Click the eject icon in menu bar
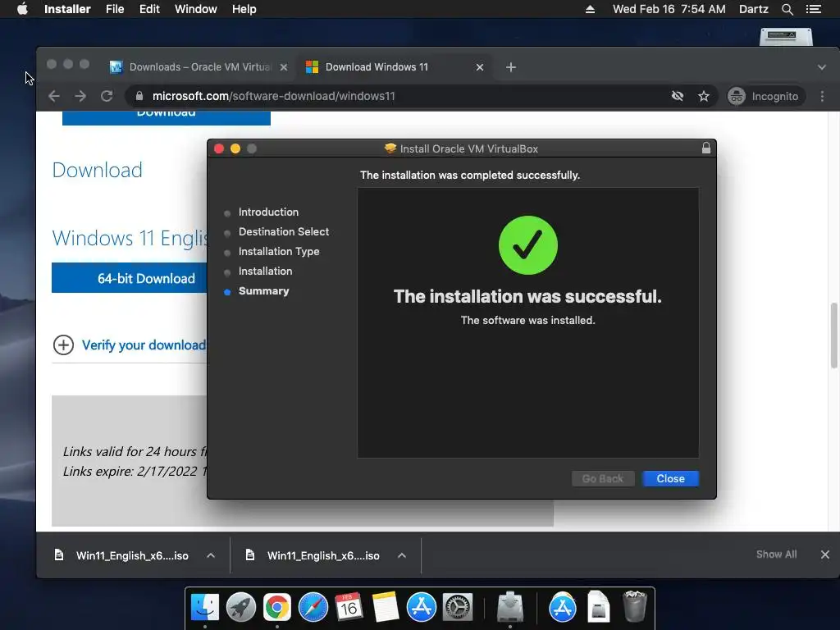This screenshot has height=630, width=840. click(x=590, y=9)
